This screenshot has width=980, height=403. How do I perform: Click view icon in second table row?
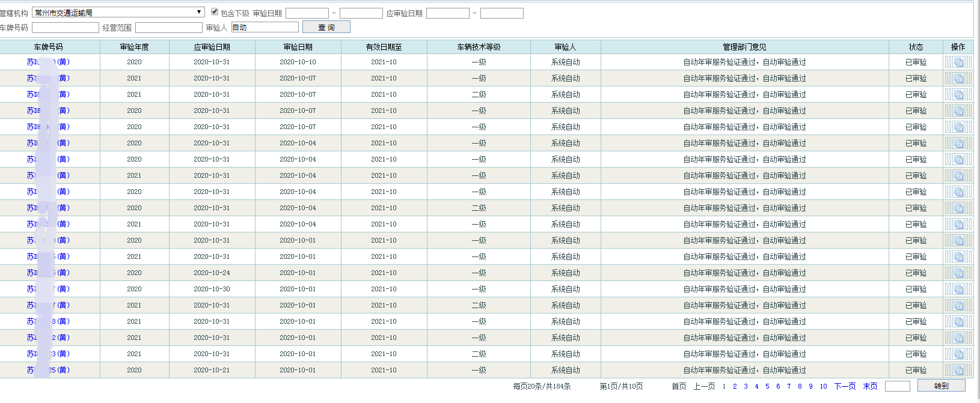958,79
